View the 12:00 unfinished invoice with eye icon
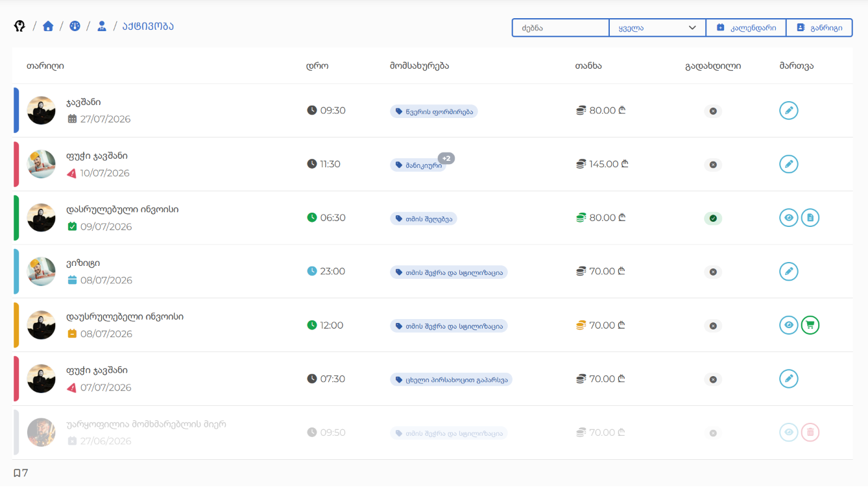The height and width of the screenshot is (487, 868). click(x=789, y=325)
